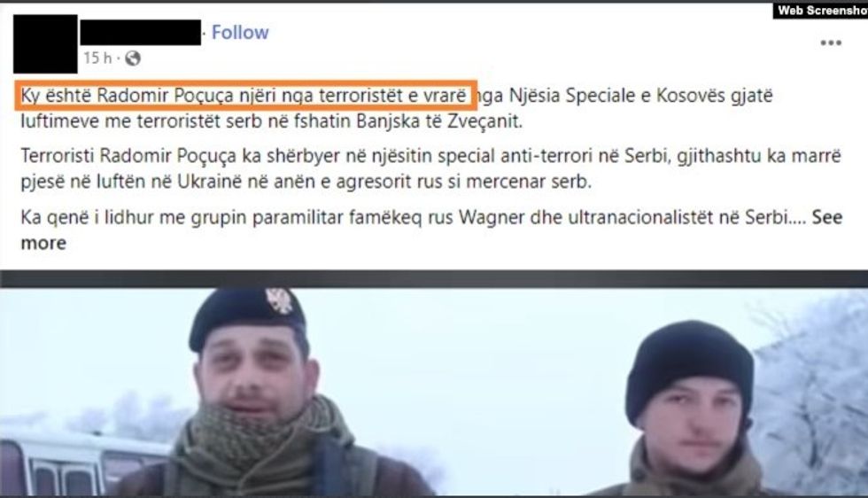Click the checkered scarf on the beret man

(260, 438)
